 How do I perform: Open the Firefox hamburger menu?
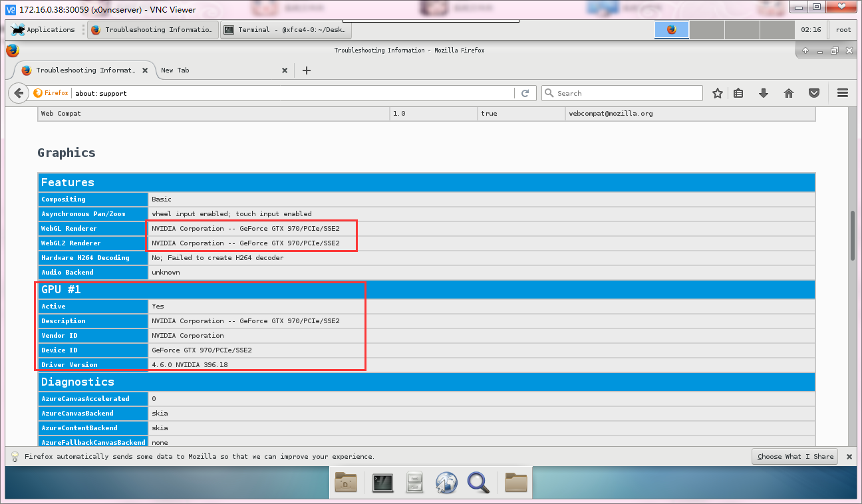point(843,94)
